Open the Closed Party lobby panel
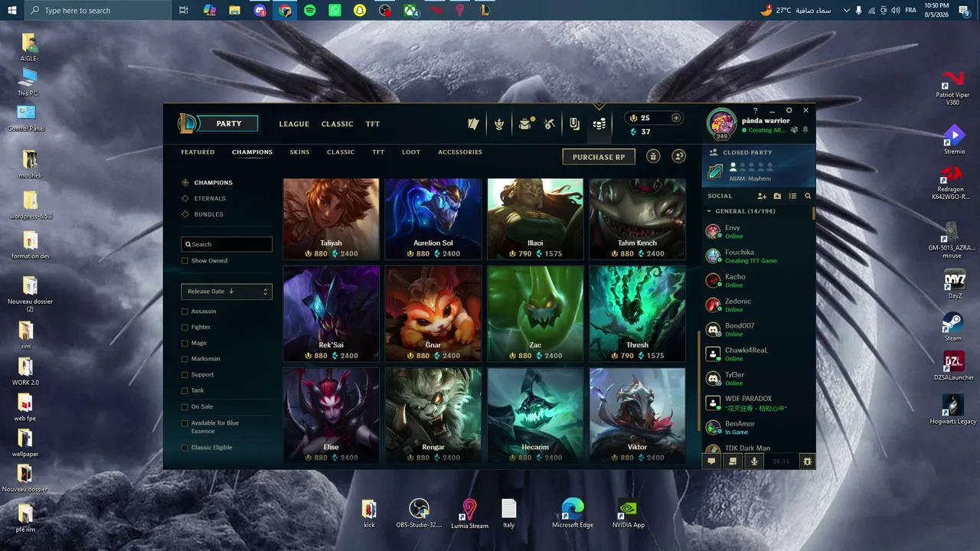 coord(758,165)
